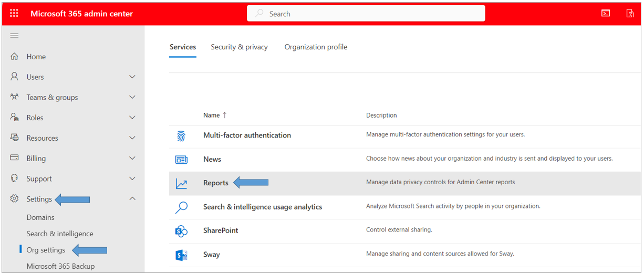Click the Home house icon
This screenshot has height=274, width=644.
15,56
